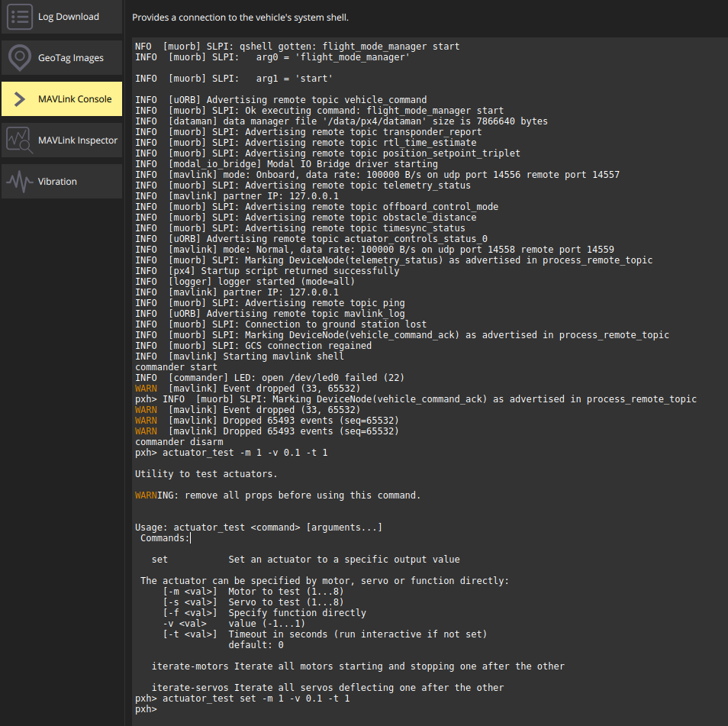Switch to the MAVLink Inspector label
This screenshot has width=728, height=726.
pos(78,140)
